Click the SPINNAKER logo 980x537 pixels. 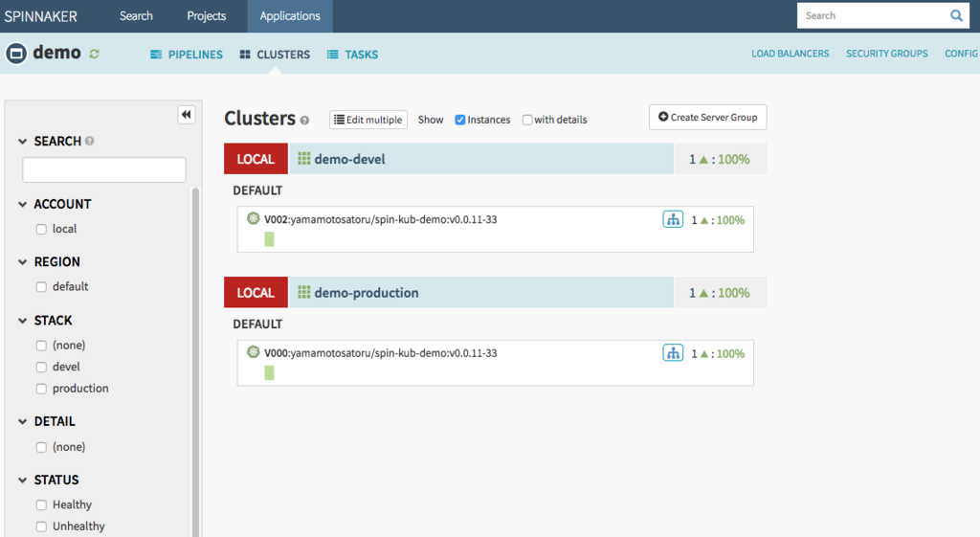(x=40, y=16)
